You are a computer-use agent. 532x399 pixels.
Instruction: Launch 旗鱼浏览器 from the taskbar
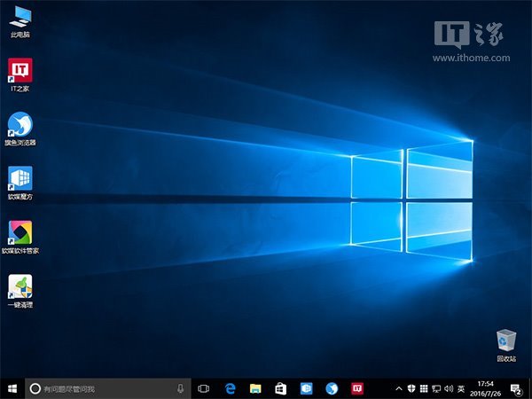(332, 388)
